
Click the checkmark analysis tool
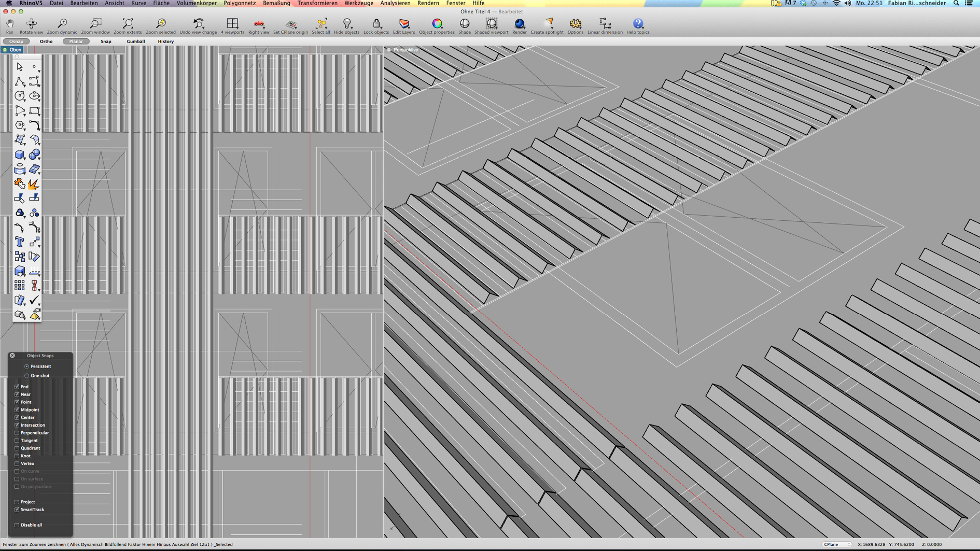(x=34, y=300)
